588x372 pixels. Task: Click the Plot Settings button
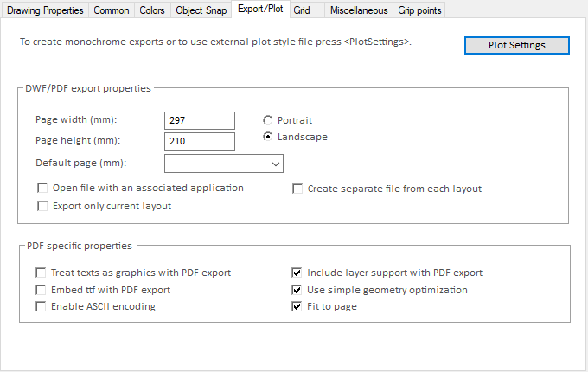tap(516, 45)
